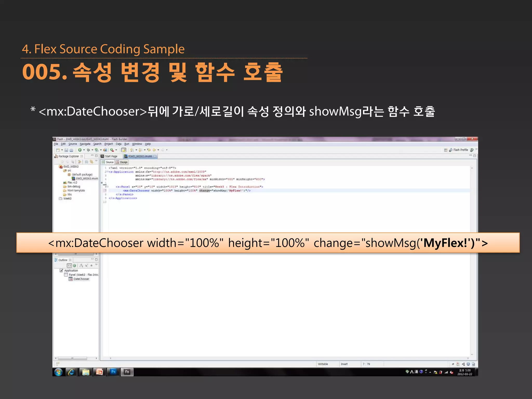Viewport: 532px width, 399px height.
Task: Open the External Tools dropdown arrow
Action: click(116, 150)
